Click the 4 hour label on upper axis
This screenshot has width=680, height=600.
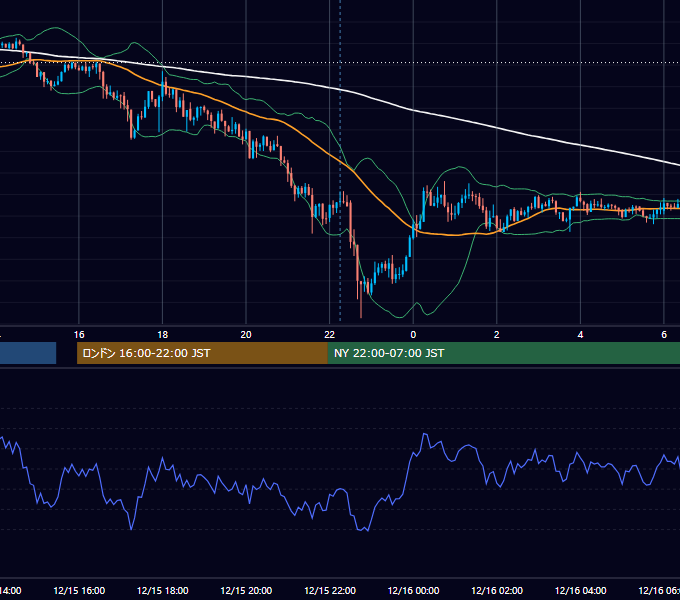tap(580, 335)
